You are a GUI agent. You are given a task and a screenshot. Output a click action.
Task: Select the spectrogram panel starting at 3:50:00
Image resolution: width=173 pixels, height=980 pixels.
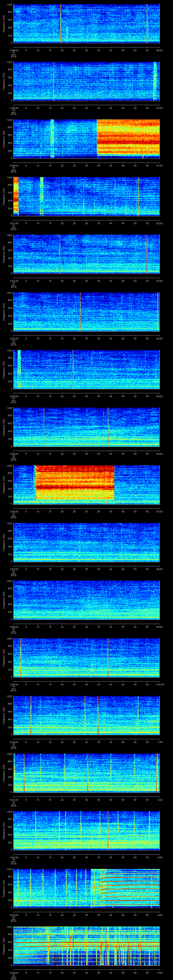click(86, 139)
